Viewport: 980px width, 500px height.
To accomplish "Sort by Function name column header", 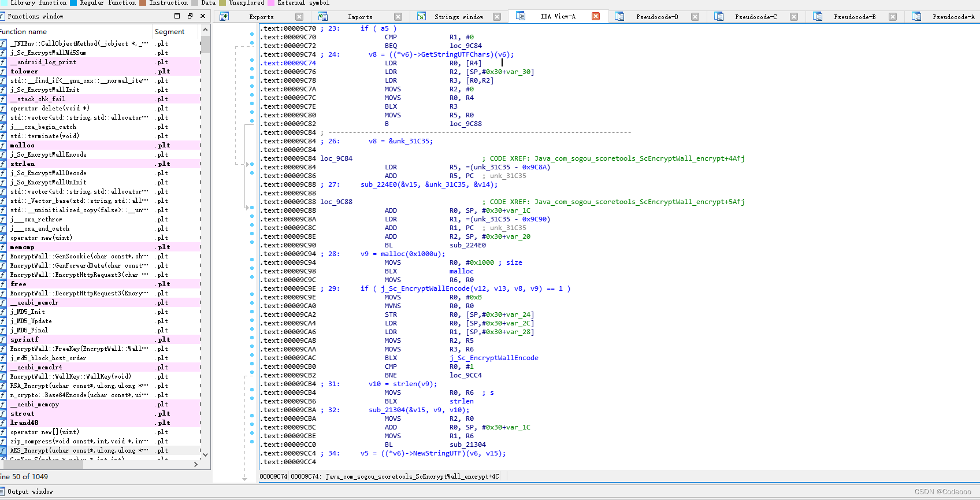I will coord(76,31).
